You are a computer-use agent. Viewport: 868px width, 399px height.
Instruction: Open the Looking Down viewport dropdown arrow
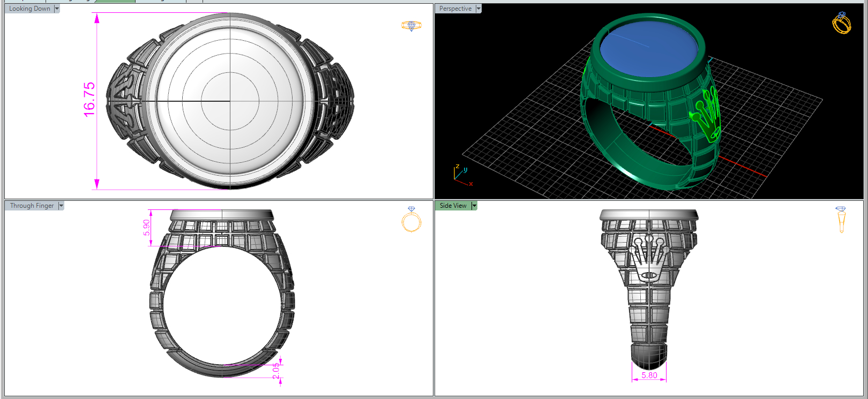coord(57,9)
